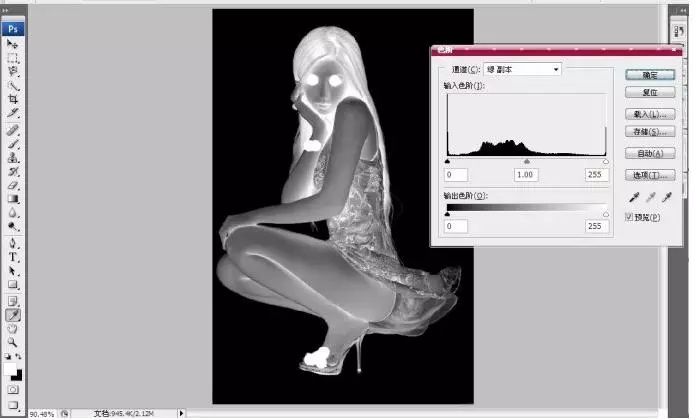Click the 确定 (OK) button
Image resolution: width=696 pixels, height=420 pixels.
click(650, 75)
